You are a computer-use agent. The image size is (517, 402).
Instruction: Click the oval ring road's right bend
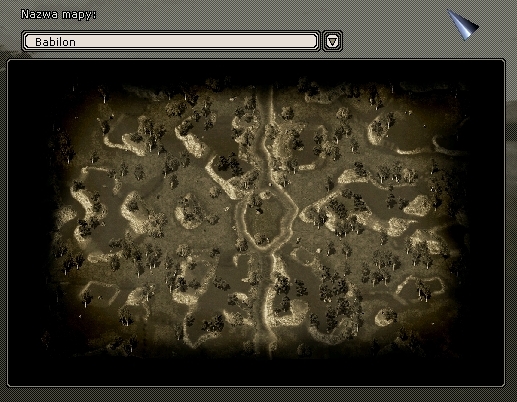coord(294,209)
